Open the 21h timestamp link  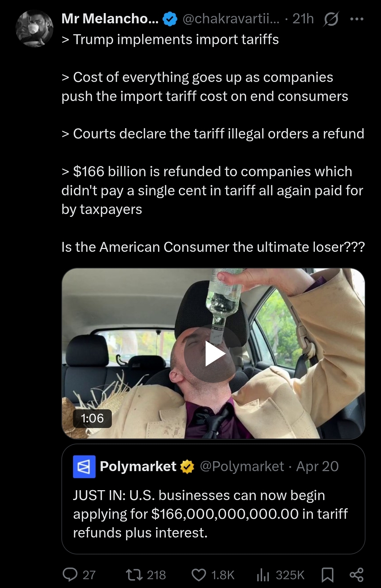(x=303, y=19)
